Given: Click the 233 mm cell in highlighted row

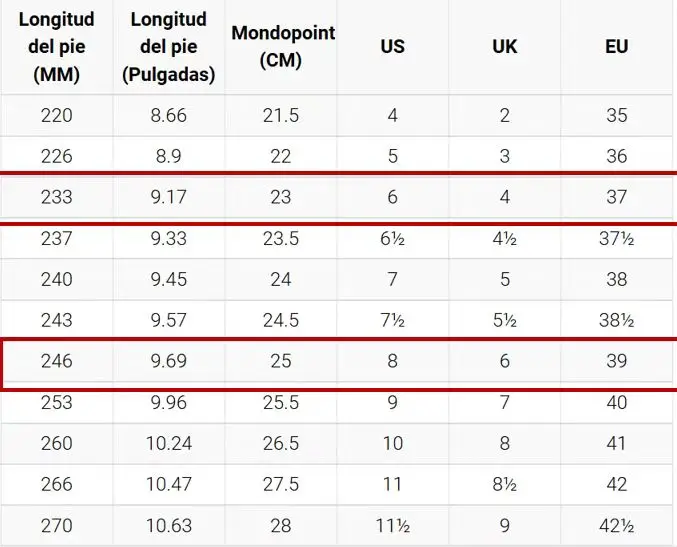Looking at the screenshot, I should click(x=56, y=198).
